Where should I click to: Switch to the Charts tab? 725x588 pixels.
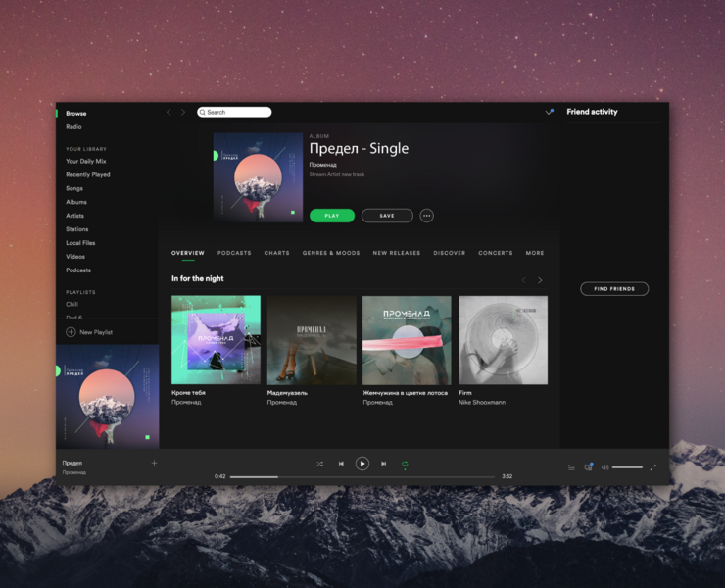(276, 253)
